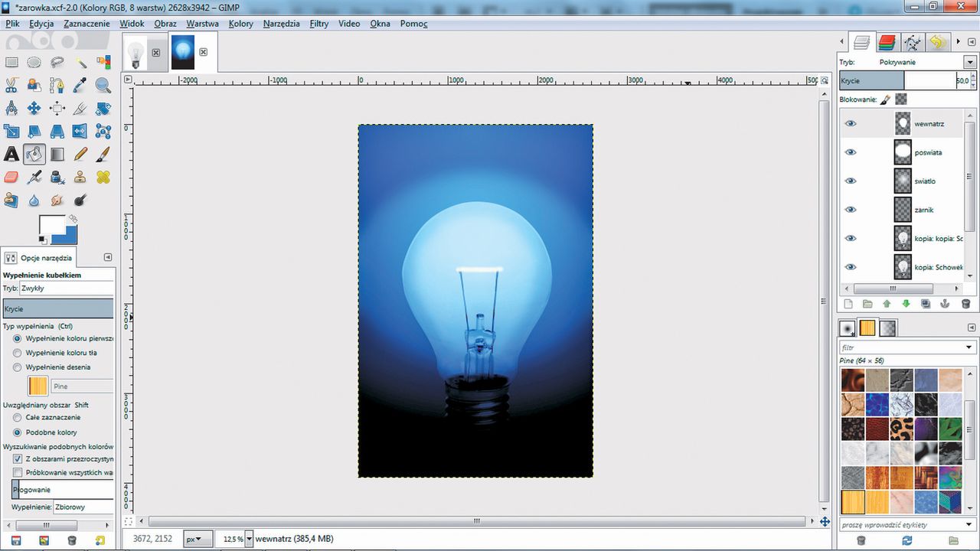Image resolution: width=980 pixels, height=551 pixels.
Task: Switch to the Undo History tab
Action: click(x=936, y=43)
